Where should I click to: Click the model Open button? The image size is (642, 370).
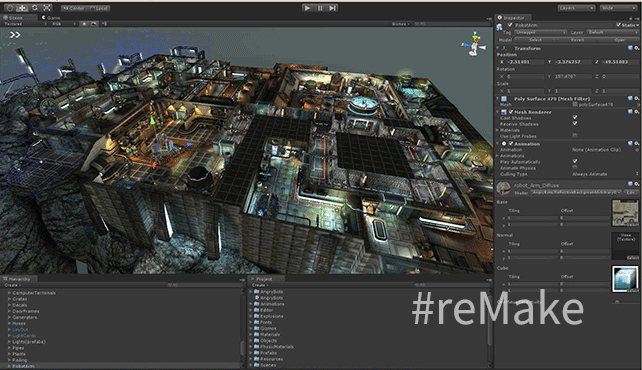point(619,40)
